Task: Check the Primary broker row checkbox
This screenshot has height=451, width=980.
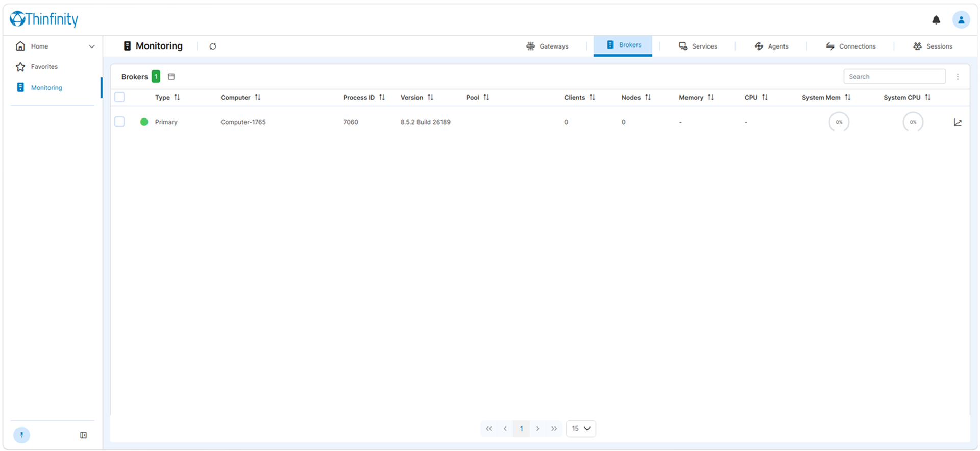Action: tap(119, 122)
